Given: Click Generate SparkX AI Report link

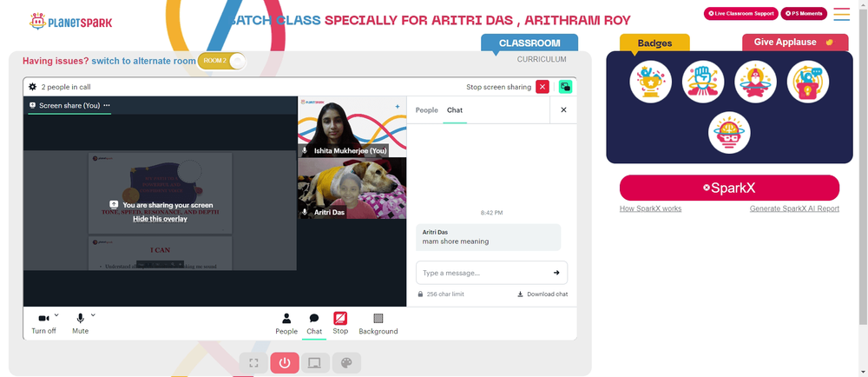Looking at the screenshot, I should [794, 208].
